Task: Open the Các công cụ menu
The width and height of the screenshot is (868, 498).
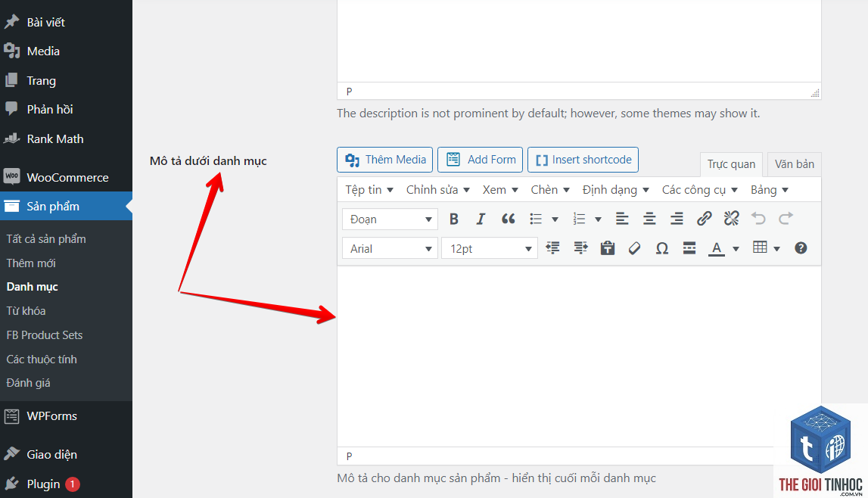Action: tap(700, 190)
